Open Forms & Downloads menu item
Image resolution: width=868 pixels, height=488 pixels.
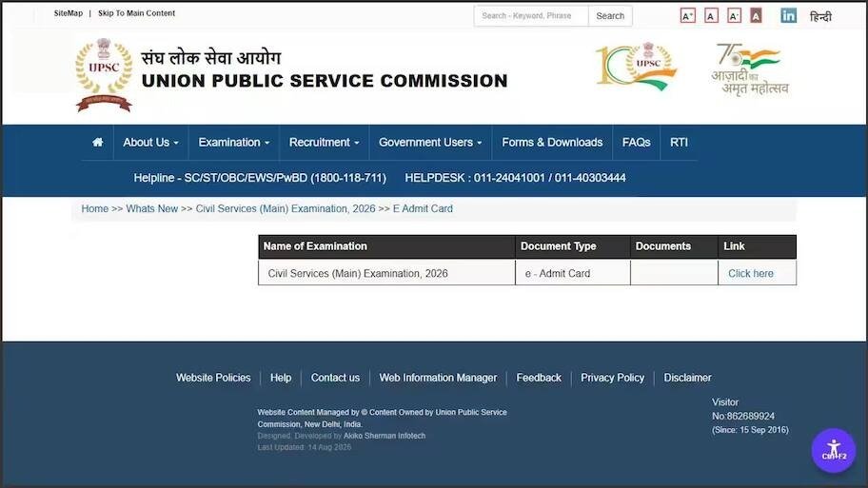[552, 142]
